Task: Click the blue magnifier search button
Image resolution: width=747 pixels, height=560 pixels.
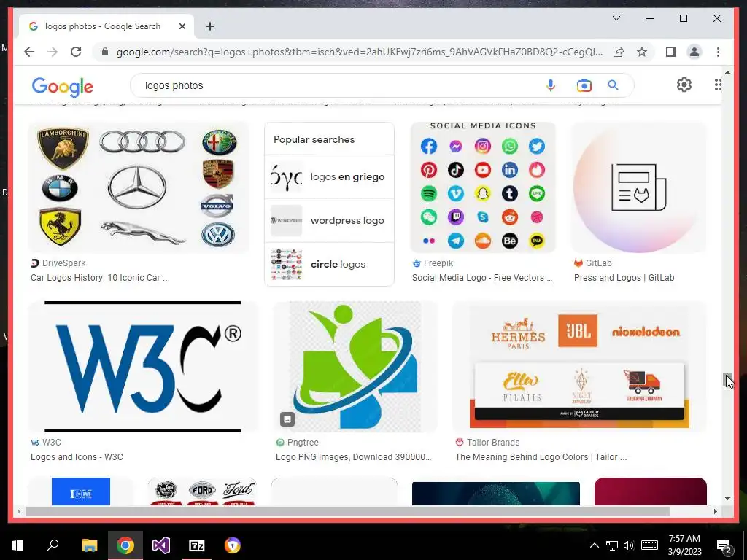Action: click(613, 85)
